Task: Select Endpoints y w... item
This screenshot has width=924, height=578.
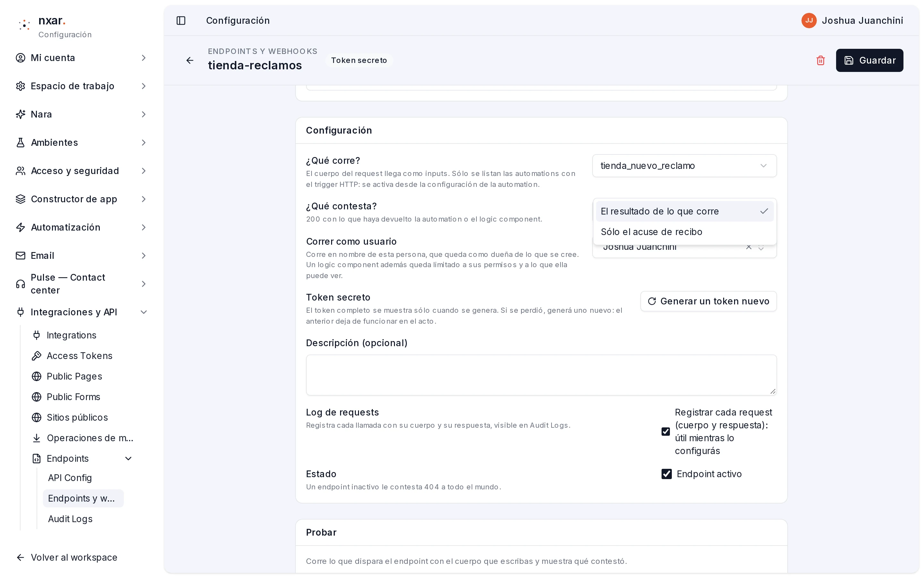Action: pyautogui.click(x=83, y=498)
